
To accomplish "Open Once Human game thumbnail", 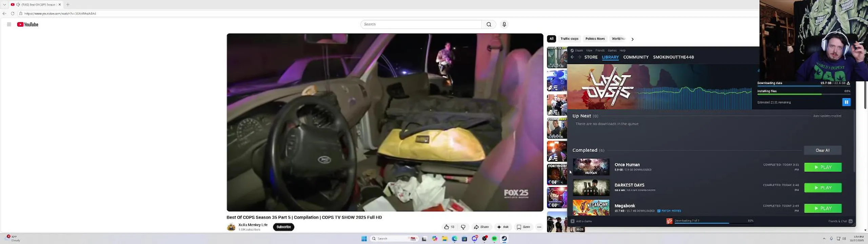I will pyautogui.click(x=591, y=167).
